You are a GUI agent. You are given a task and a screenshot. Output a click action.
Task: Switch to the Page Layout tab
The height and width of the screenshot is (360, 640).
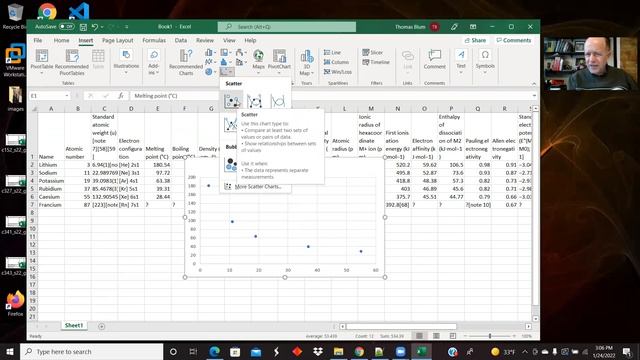click(118, 40)
